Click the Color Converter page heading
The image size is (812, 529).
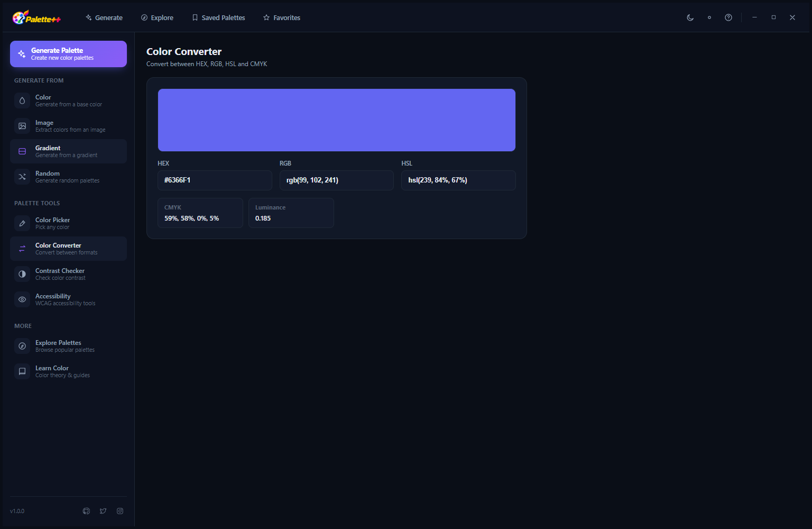184,51
